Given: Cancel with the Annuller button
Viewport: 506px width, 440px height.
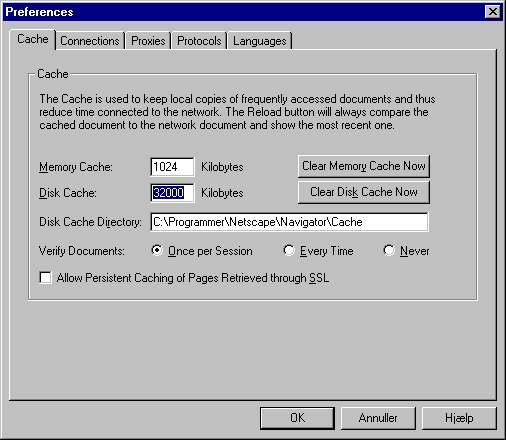Looking at the screenshot, I should coord(378,418).
